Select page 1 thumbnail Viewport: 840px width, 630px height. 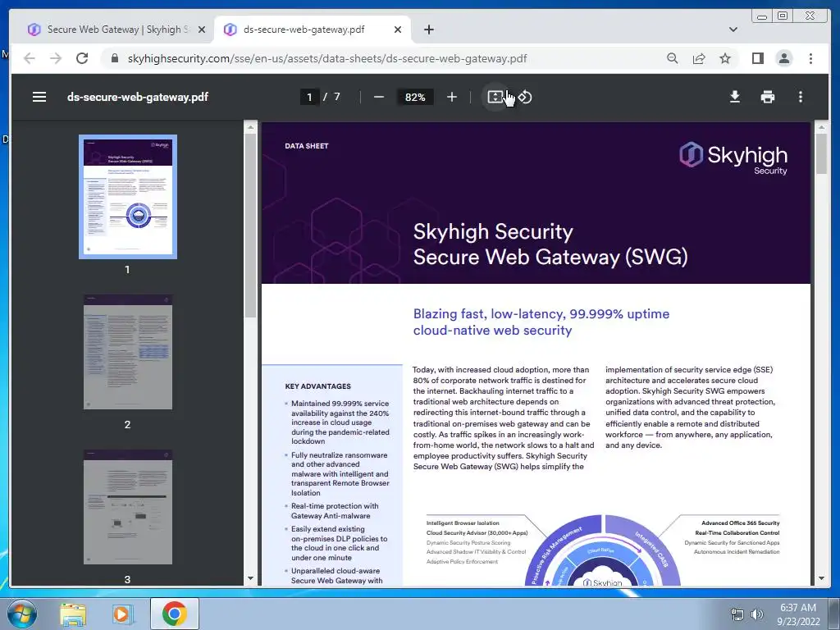[128, 197]
